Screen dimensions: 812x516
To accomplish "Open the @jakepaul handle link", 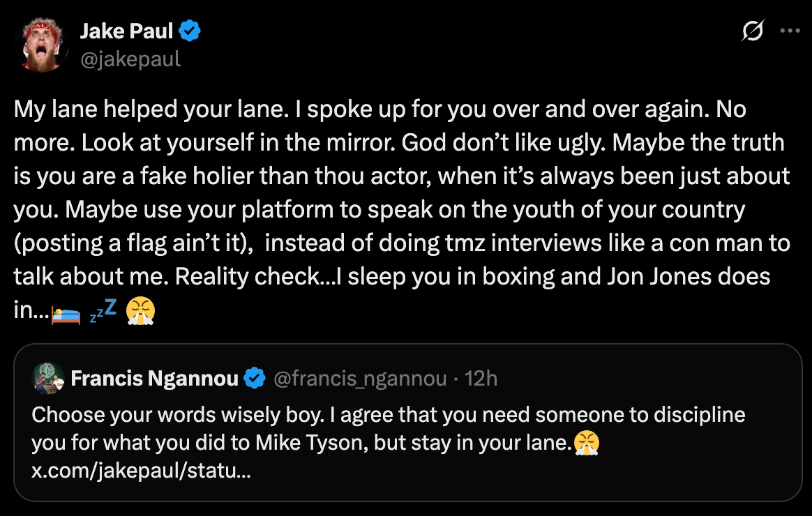I will [x=130, y=59].
